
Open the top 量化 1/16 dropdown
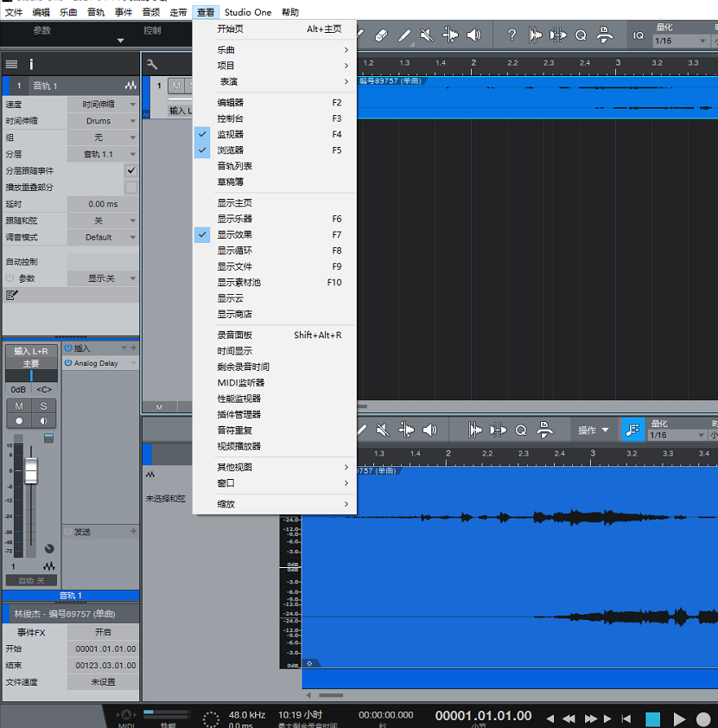coord(681,41)
